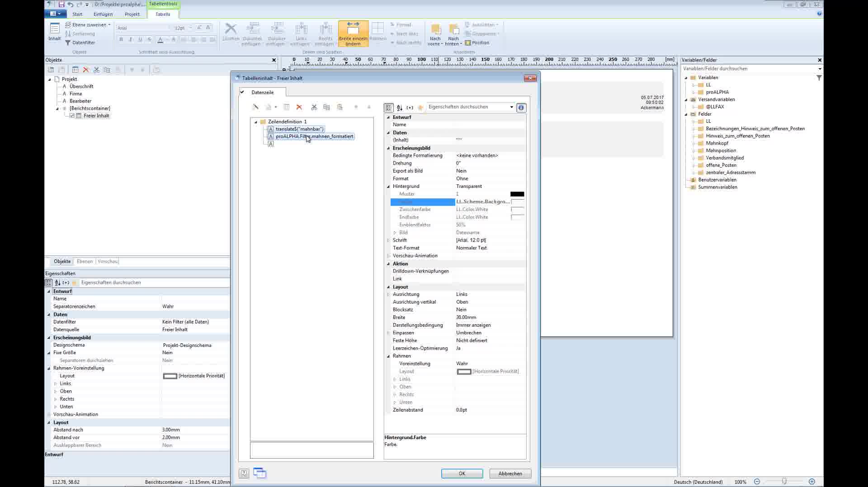This screenshot has height=487, width=868.
Task: Click the Nach hinten icon
Action: coord(453,30)
